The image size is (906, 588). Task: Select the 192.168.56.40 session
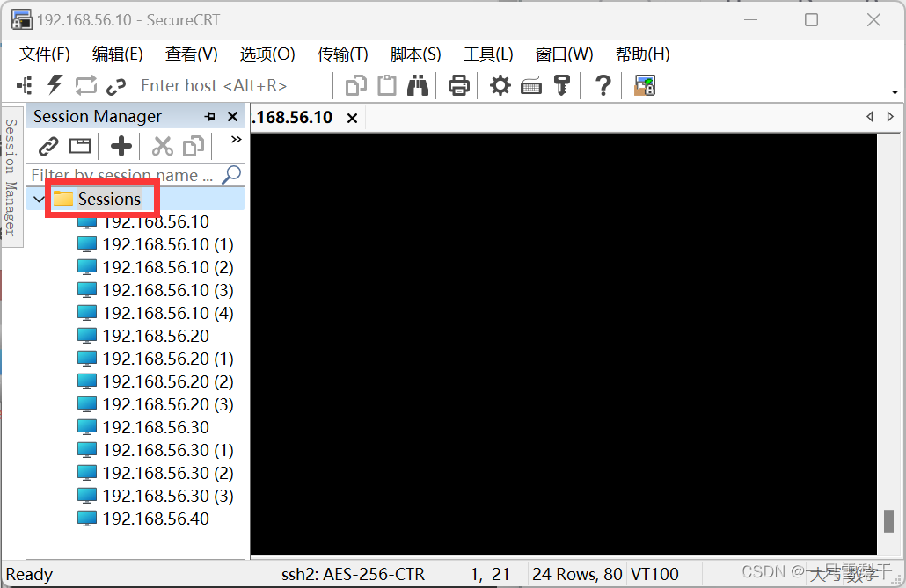coord(157,519)
